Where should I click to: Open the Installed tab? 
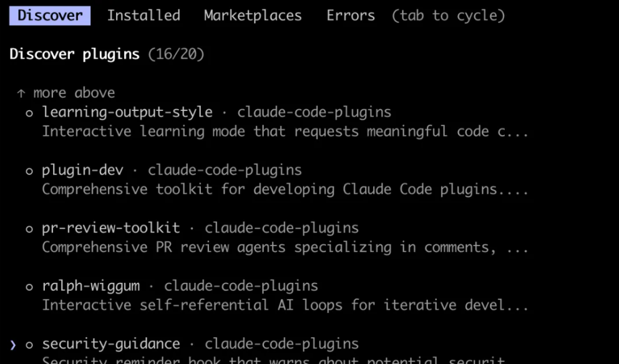(144, 16)
